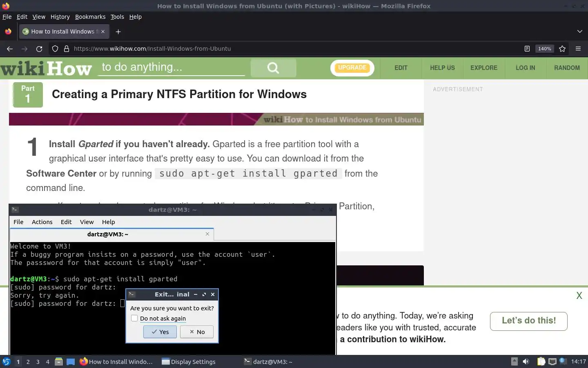Screen dimensions: 588x368
Task: Click the site security padlock icon
Action: tap(67, 49)
